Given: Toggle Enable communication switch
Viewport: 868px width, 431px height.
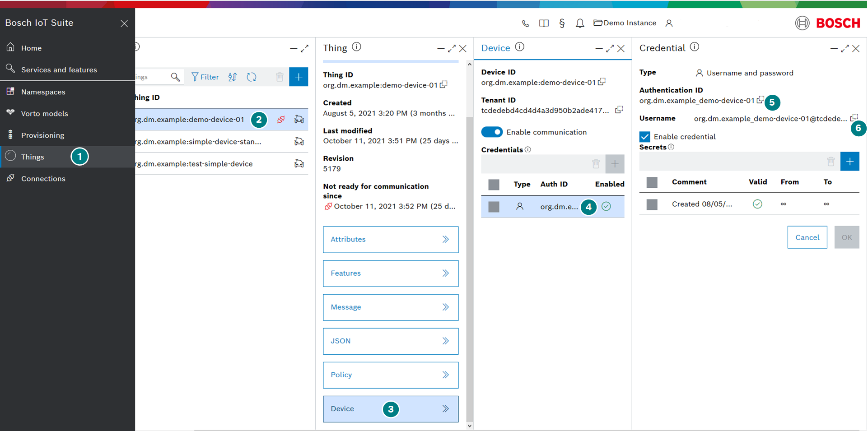Looking at the screenshot, I should click(x=492, y=132).
